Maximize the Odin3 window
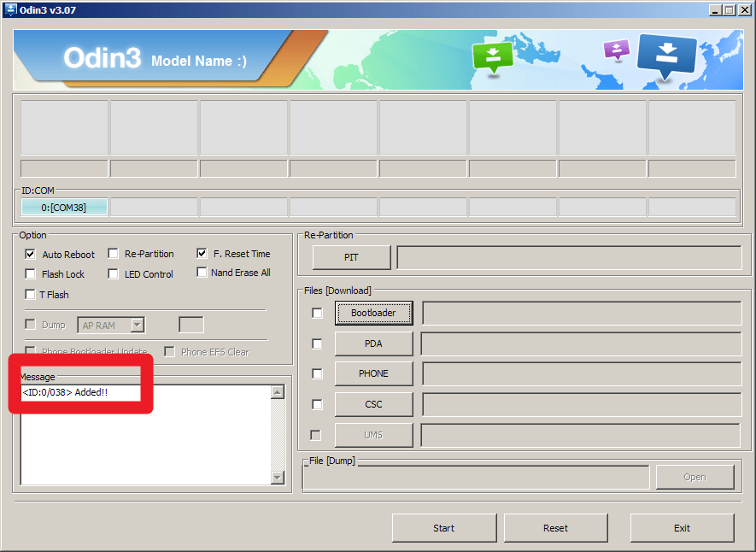The height and width of the screenshot is (552, 756). 730,9
